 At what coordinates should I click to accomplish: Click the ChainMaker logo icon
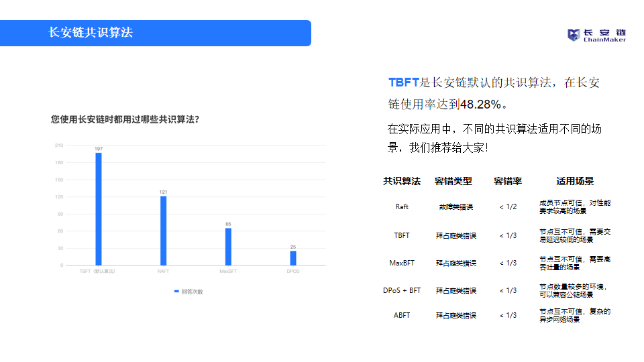coord(574,36)
